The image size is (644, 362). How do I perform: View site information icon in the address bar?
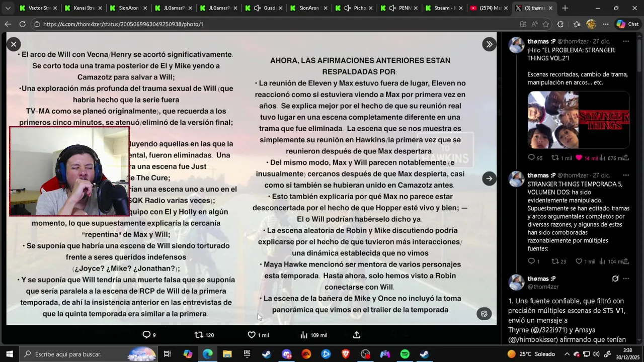(37, 24)
